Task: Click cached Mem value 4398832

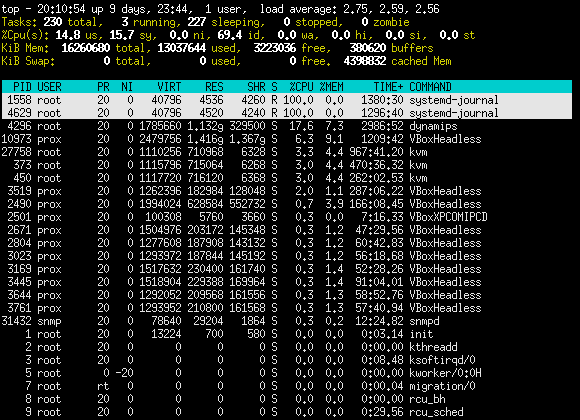Action: pyautogui.click(x=364, y=61)
